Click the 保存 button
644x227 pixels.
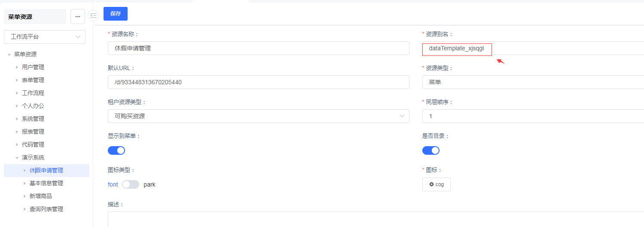(x=116, y=14)
